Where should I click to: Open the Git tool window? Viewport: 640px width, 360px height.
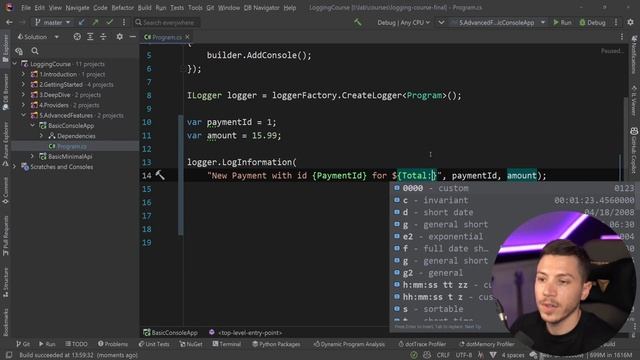pos(23,344)
